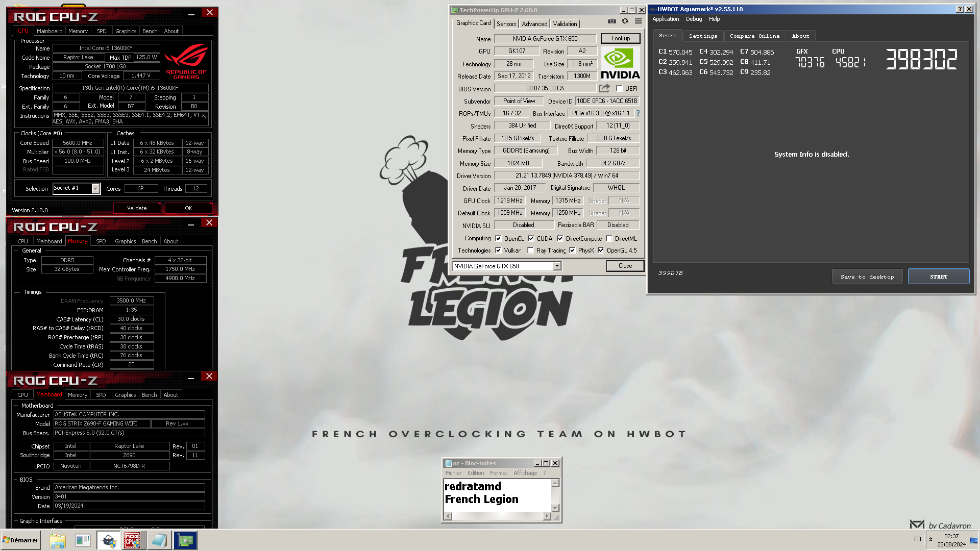The width and height of the screenshot is (980, 551).
Task: Click the Close button in GPU-Z
Action: click(x=625, y=266)
